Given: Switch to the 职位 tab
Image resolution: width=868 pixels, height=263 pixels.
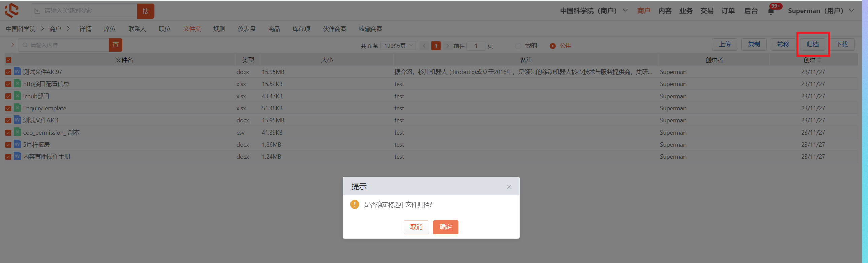Looking at the screenshot, I should (165, 29).
